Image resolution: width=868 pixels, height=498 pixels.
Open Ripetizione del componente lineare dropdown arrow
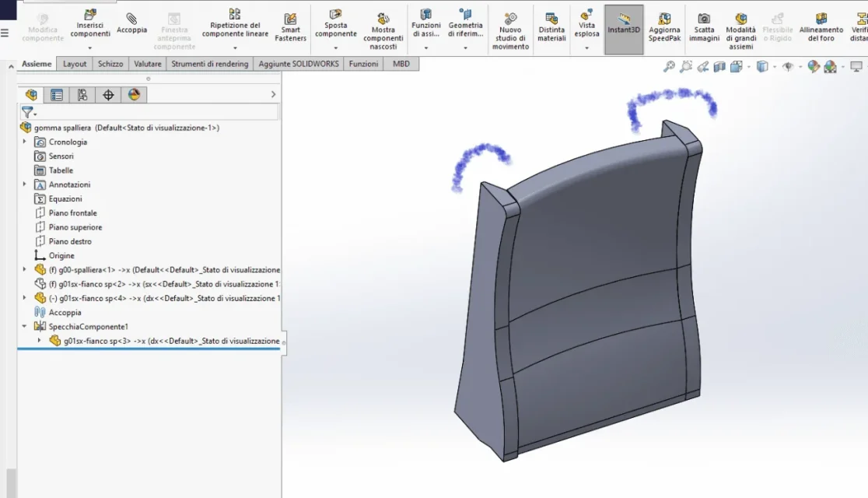pos(235,48)
